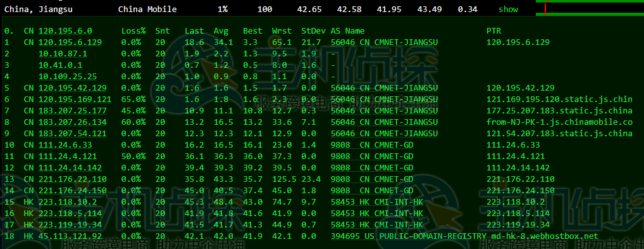The width and height of the screenshot is (644, 249).
Task: Select the China Mobile provider row label
Action: pyautogui.click(x=147, y=9)
